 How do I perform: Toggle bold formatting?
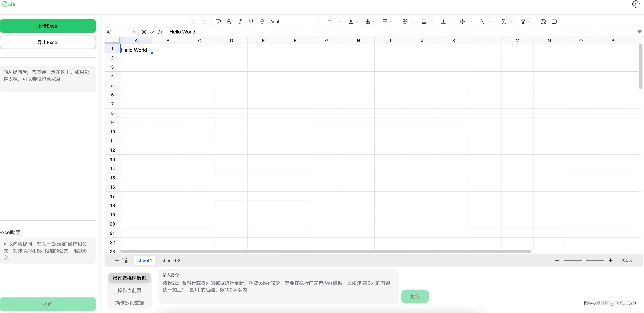[229, 22]
